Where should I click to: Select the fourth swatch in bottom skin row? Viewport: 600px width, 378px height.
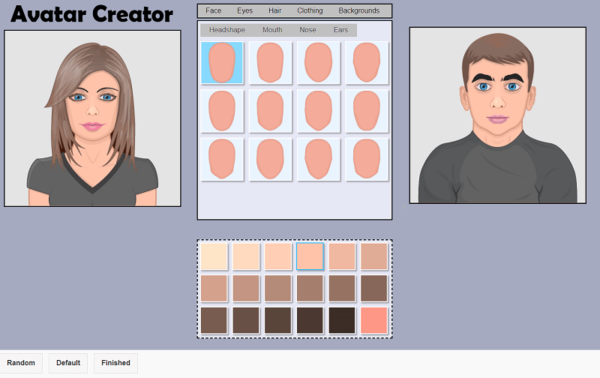(x=310, y=321)
